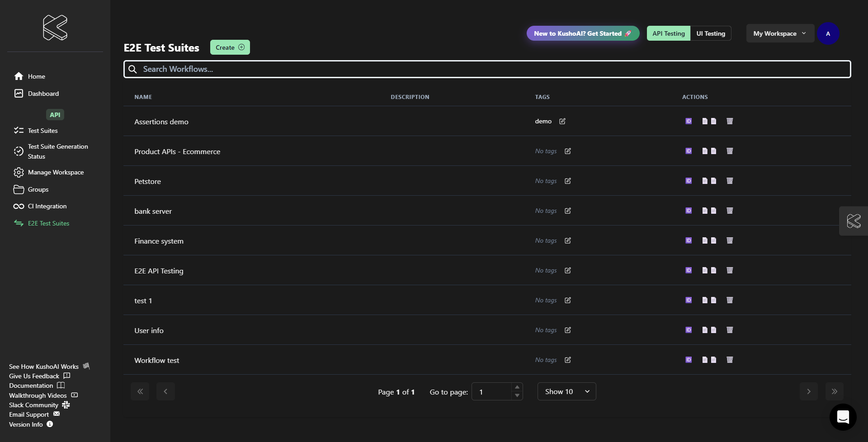Select the API Testing toggle

(668, 33)
